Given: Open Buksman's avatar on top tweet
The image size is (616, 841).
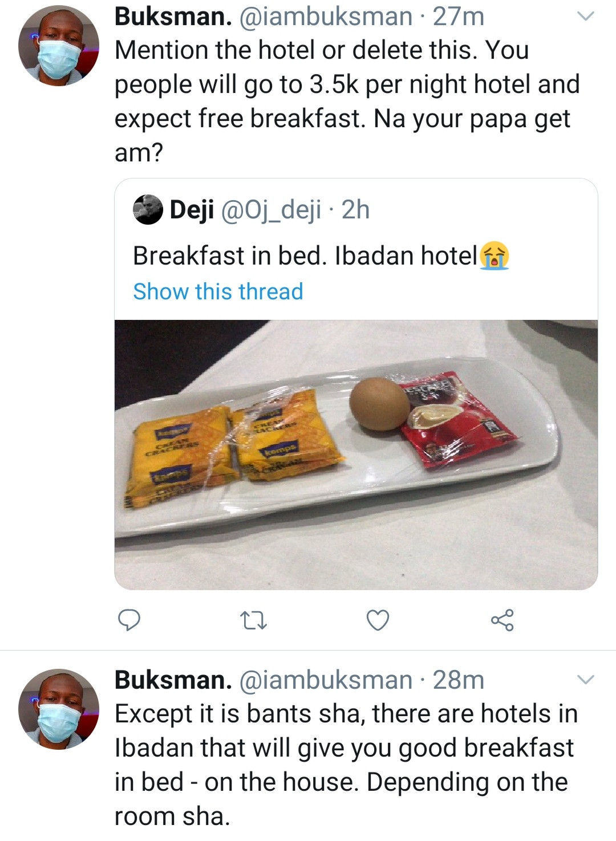Looking at the screenshot, I should (x=58, y=47).
